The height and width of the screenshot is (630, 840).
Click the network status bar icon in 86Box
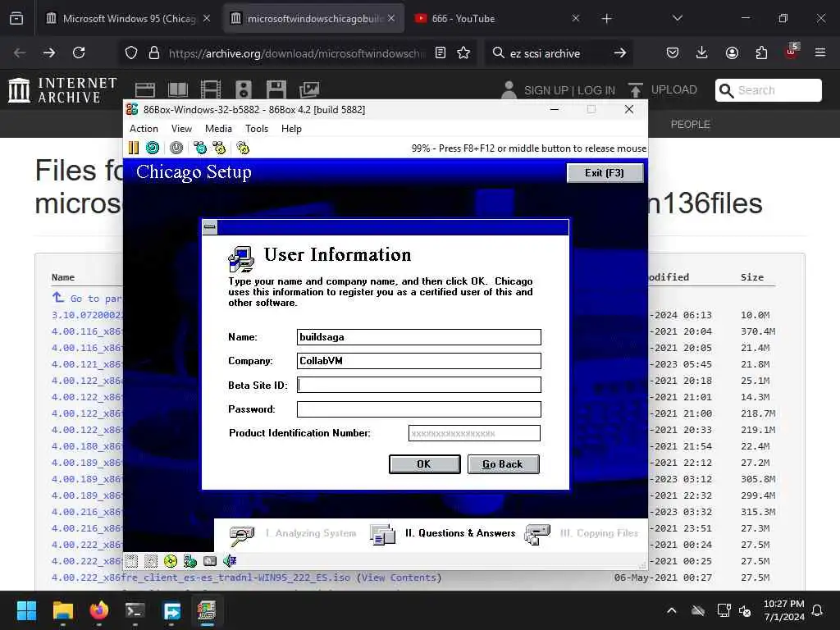[x=190, y=561]
